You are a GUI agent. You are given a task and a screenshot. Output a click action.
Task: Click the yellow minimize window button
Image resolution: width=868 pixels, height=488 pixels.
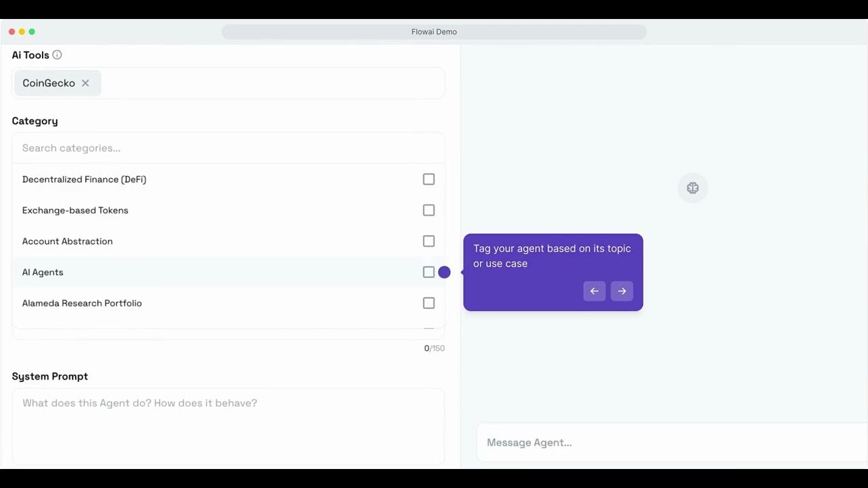(x=22, y=32)
